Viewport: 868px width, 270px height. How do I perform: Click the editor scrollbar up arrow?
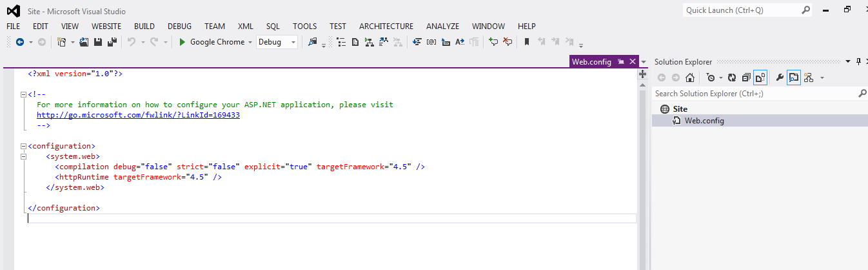pyautogui.click(x=642, y=84)
